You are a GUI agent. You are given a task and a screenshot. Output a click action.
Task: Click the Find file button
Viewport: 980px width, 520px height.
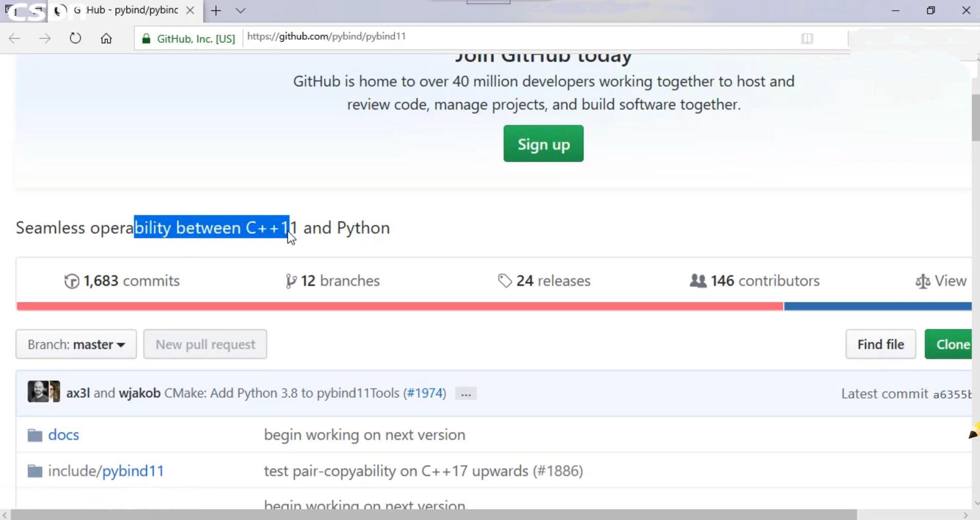[880, 344]
